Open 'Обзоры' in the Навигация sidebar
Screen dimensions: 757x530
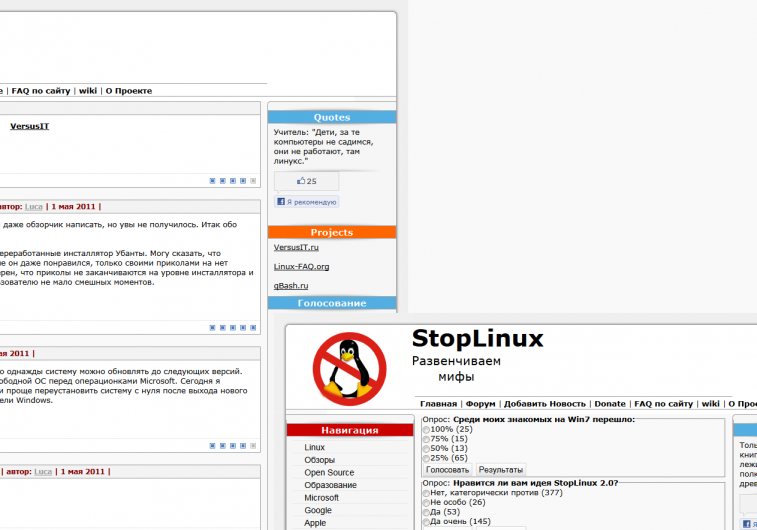[x=320, y=460]
